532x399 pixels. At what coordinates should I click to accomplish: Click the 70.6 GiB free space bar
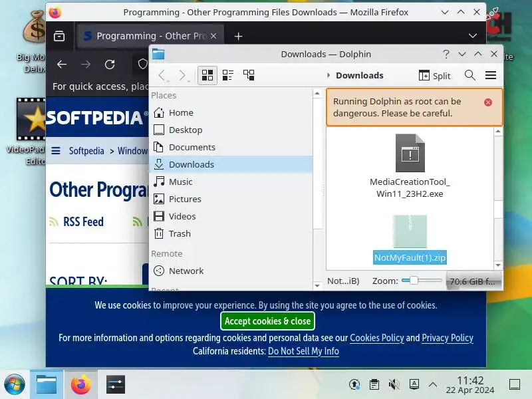473,281
